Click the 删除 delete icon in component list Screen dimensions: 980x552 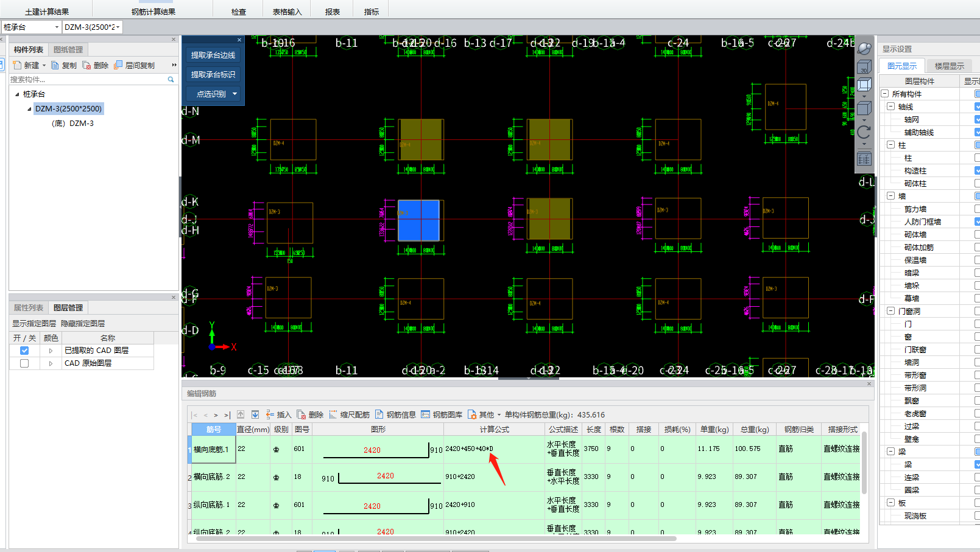coord(86,65)
